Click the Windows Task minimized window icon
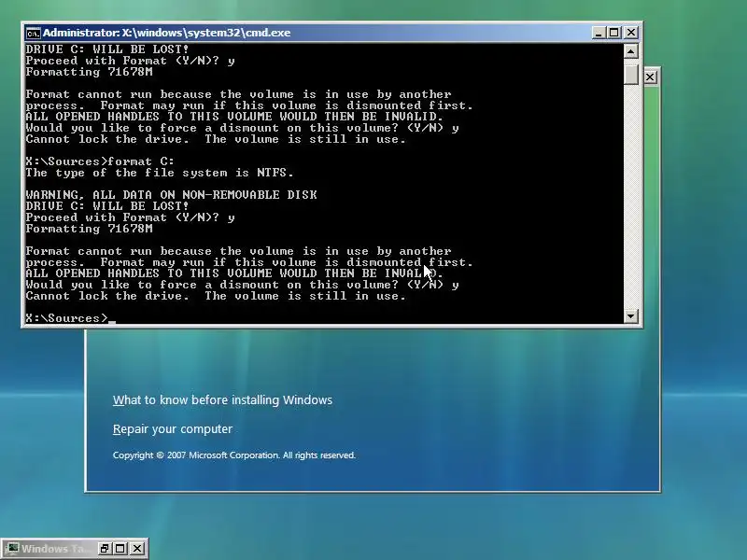The image size is (747, 560). pos(12,549)
